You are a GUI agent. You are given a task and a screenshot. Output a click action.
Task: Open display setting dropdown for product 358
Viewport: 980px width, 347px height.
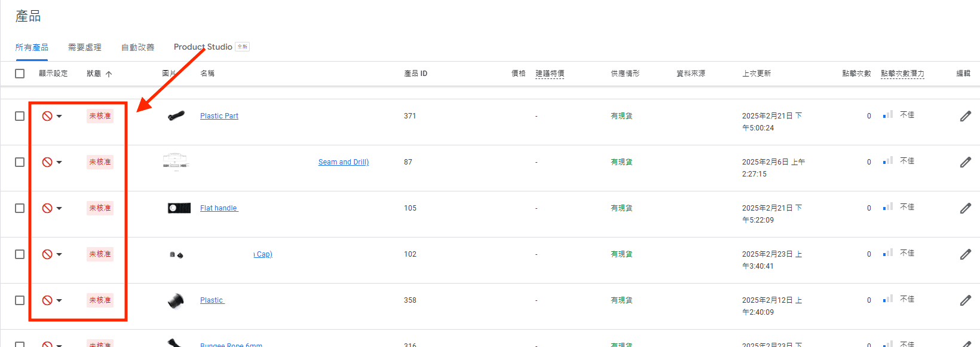click(59, 300)
